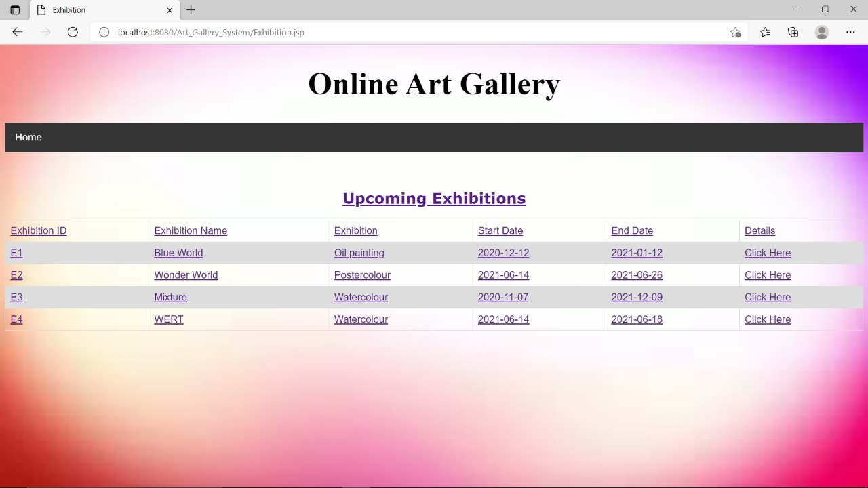
Task: Click Here for WERT details
Action: point(768,319)
